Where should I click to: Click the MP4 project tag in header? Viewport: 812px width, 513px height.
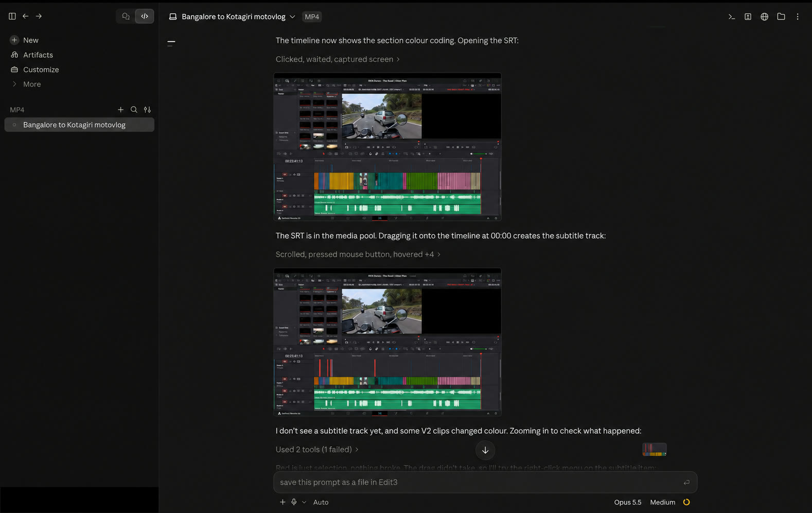[x=312, y=17]
